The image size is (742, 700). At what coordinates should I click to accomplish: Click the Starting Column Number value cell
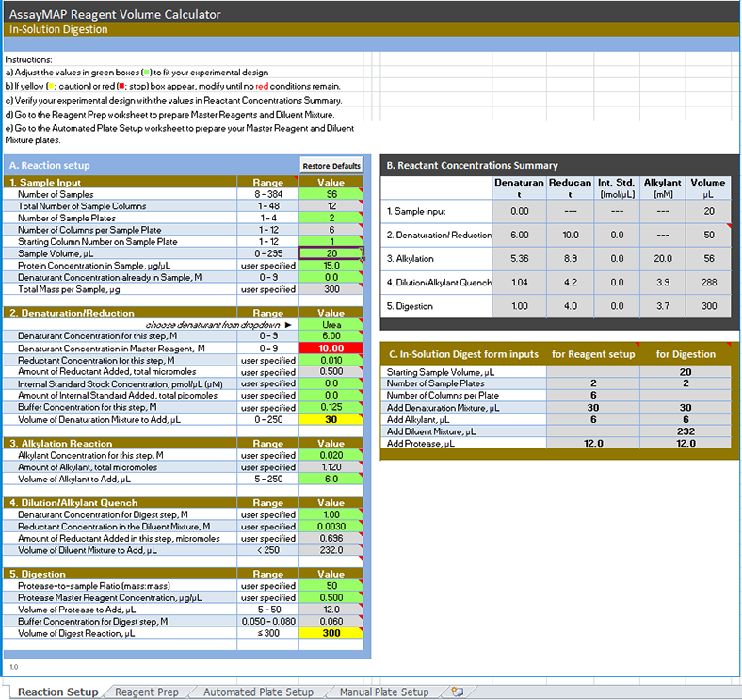point(331,241)
